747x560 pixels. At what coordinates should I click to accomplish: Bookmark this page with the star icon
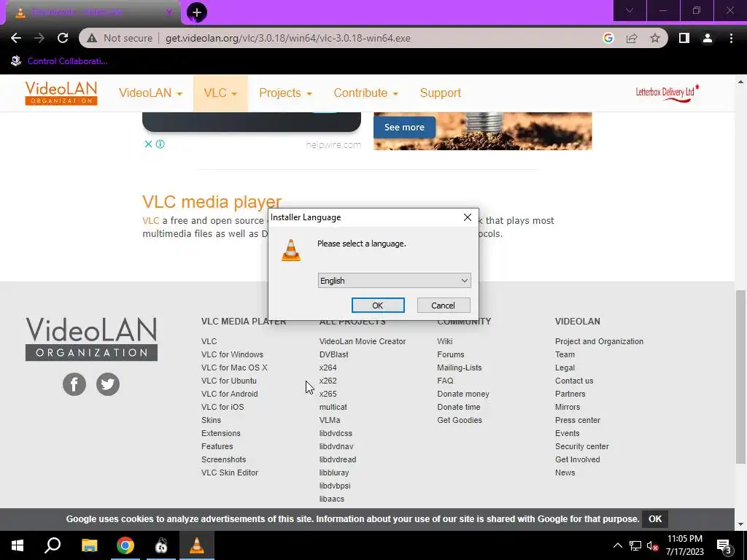tap(655, 38)
